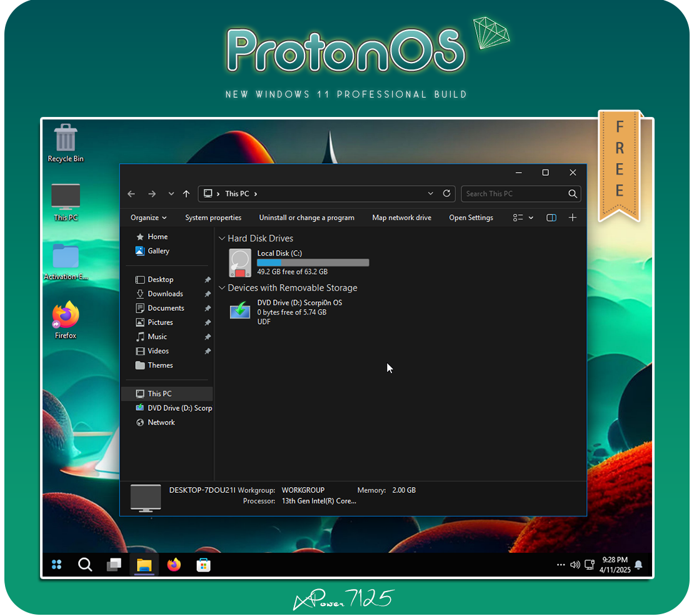694x616 pixels.
Task: Click Map network drive
Action: tap(402, 218)
